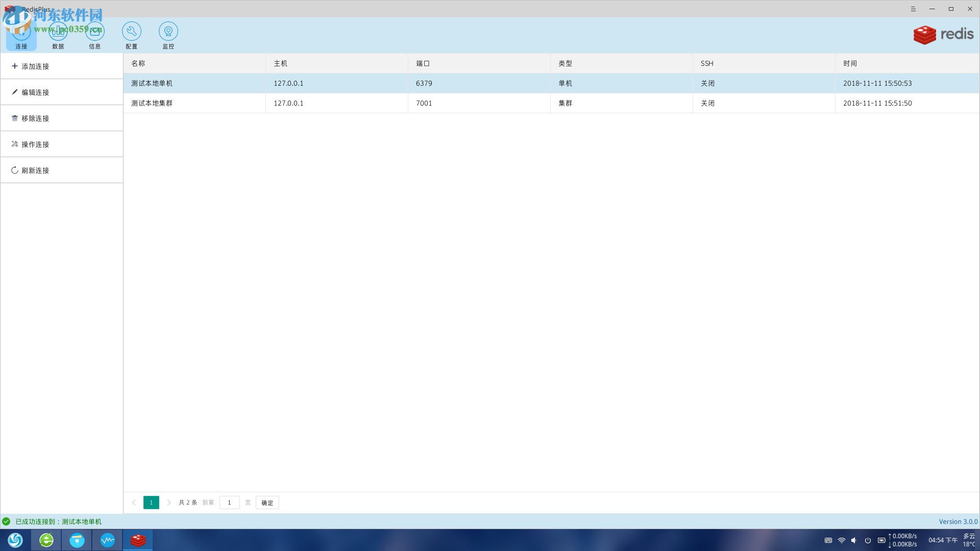
Task: Click 编辑连接 edit connection
Action: (x=35, y=92)
